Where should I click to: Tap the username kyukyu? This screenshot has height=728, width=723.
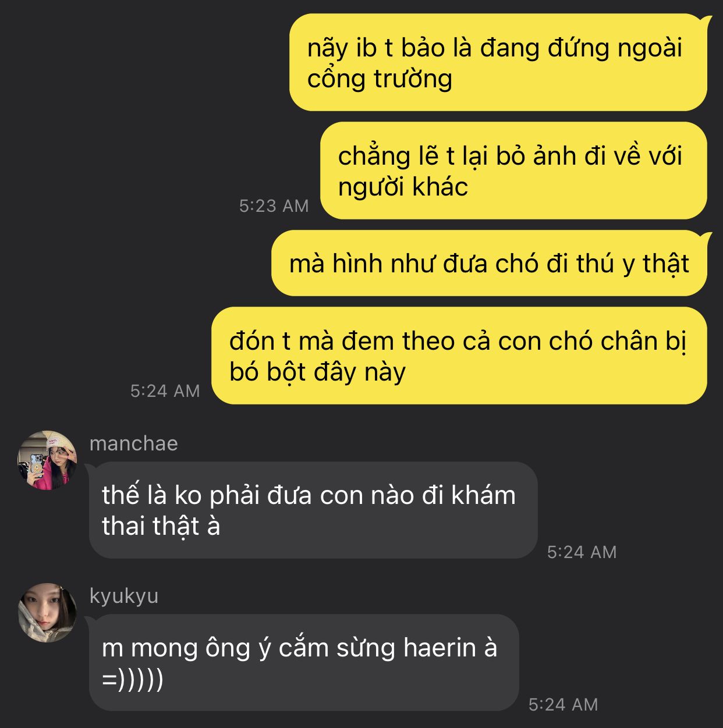124,596
